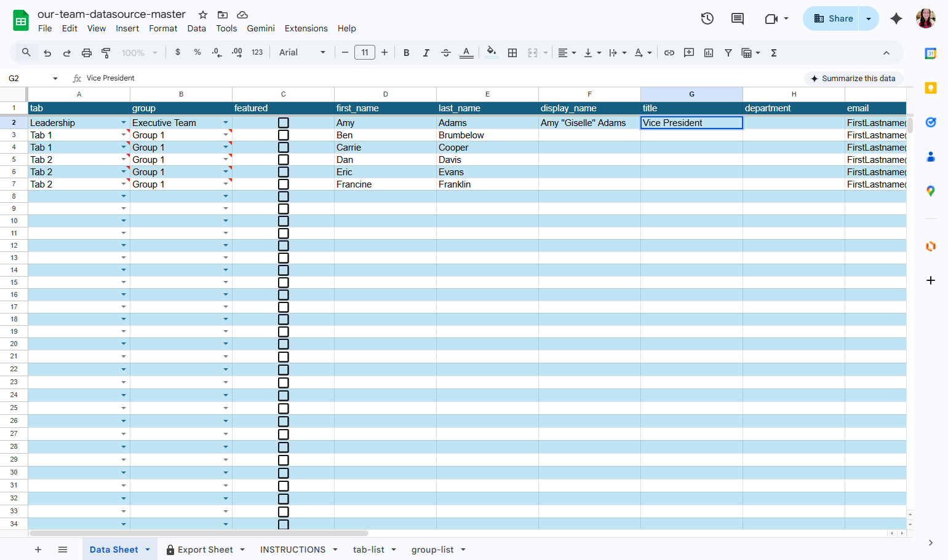The width and height of the screenshot is (948, 560).
Task: Open the zoom level dropdown
Action: 140,53
